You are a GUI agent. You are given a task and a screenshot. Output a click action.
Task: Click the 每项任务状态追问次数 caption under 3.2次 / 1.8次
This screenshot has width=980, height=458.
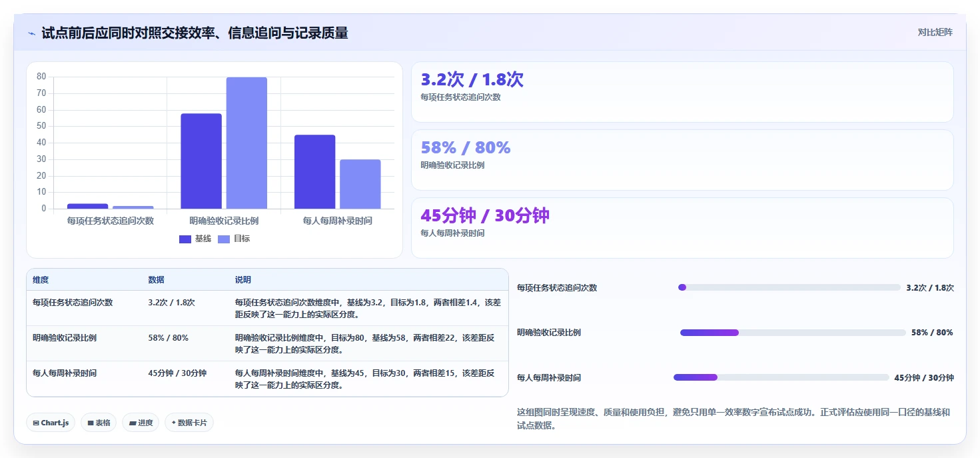[x=460, y=97]
